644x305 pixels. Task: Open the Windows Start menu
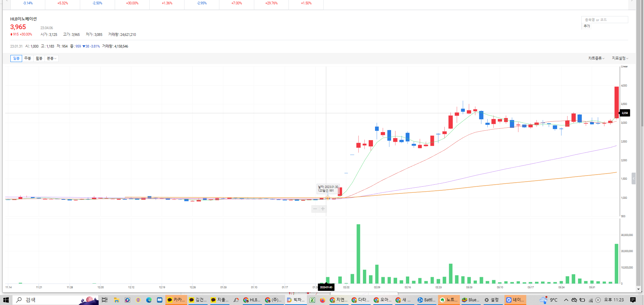6,300
